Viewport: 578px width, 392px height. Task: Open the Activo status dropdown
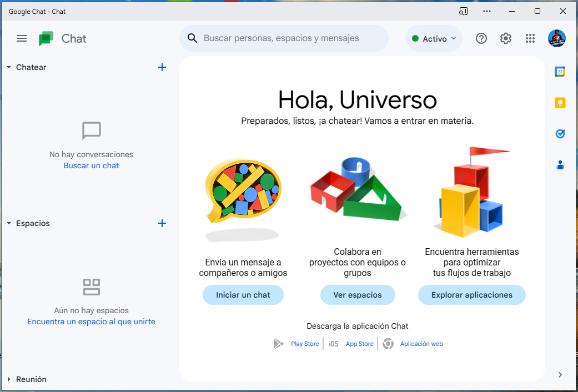pos(434,38)
